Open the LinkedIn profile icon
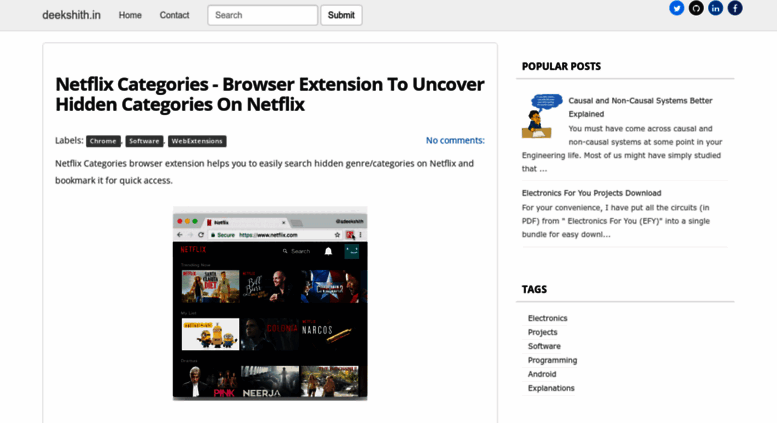Viewport: 777px width, 423px height. (715, 8)
